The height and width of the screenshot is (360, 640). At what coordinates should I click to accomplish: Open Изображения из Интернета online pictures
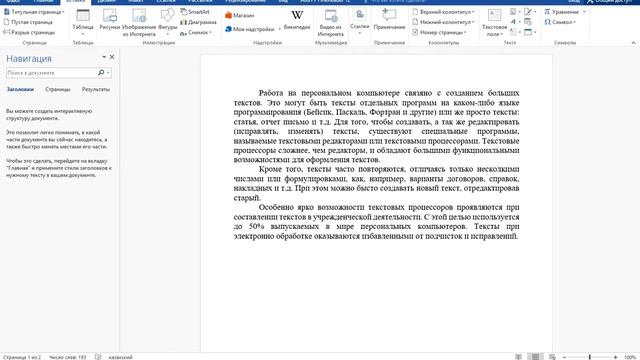[139, 23]
